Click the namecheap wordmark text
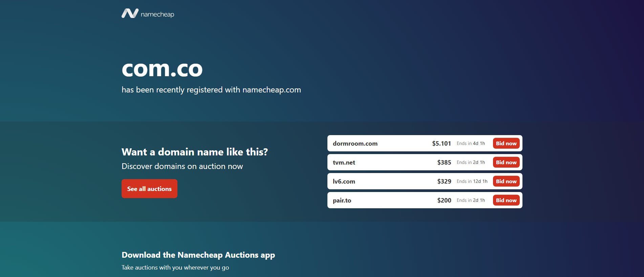The image size is (644, 277). [x=157, y=14]
